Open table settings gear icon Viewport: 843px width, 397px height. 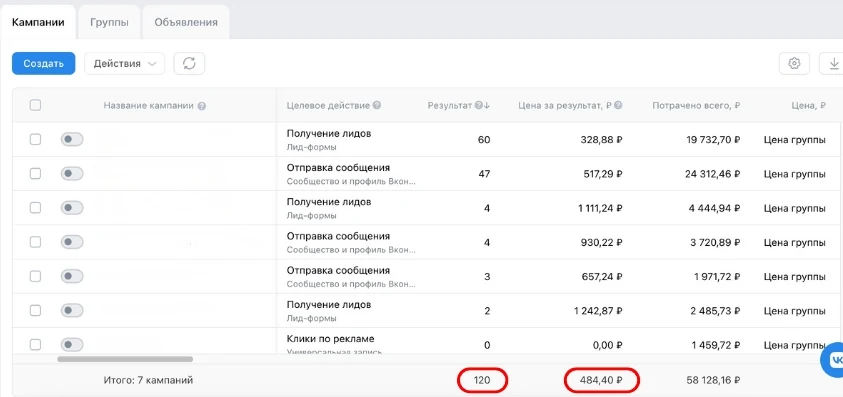coord(794,63)
